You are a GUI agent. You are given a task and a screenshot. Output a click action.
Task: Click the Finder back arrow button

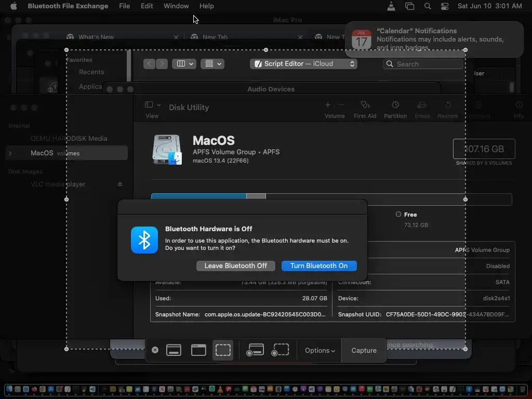[x=149, y=64]
